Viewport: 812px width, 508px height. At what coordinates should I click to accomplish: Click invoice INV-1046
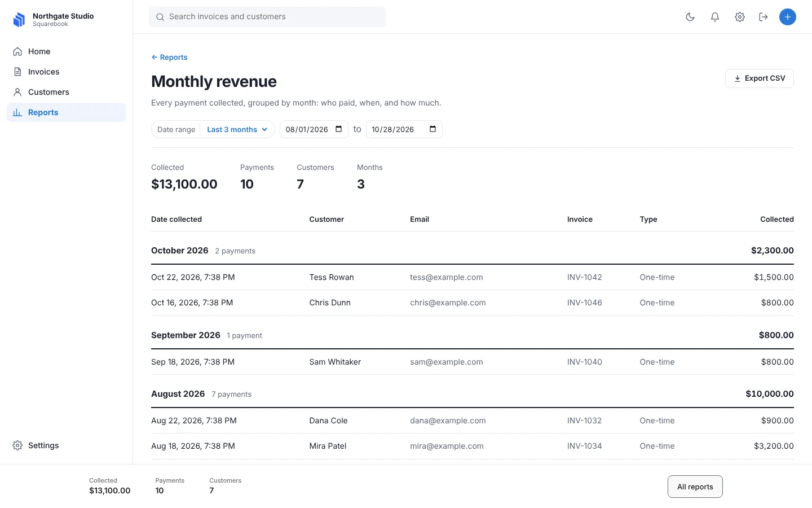point(585,303)
